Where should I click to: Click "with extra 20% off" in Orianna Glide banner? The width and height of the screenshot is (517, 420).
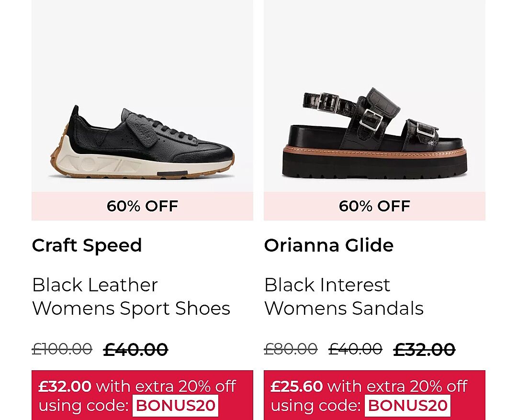pyautogui.click(x=397, y=386)
